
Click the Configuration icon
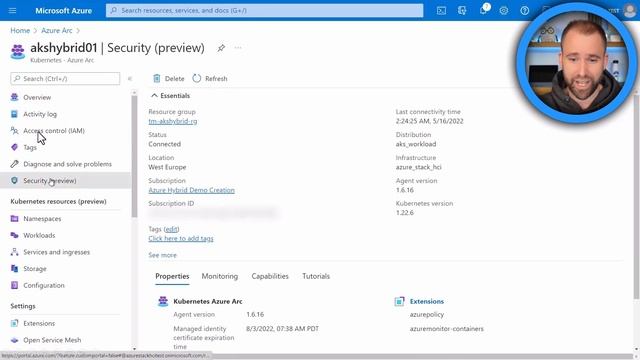pos(14,285)
